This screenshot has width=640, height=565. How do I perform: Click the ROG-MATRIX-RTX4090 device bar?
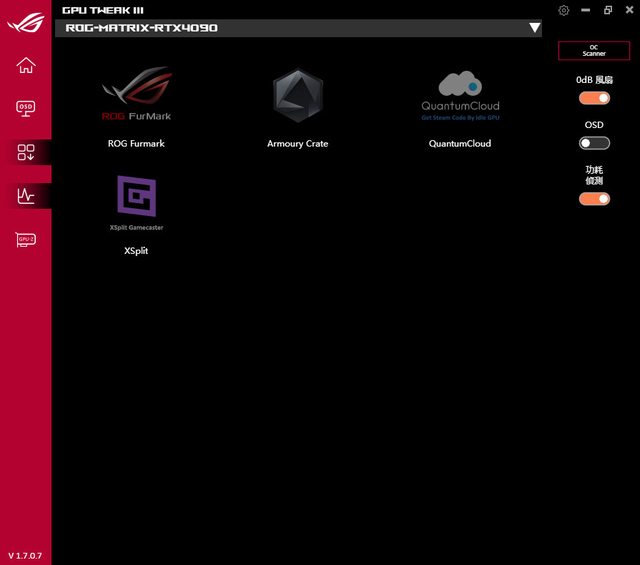click(x=290, y=28)
